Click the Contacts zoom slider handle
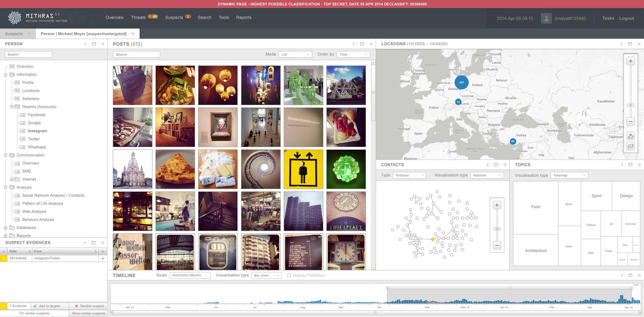Viewport: 644px width, 317px height. (x=497, y=229)
